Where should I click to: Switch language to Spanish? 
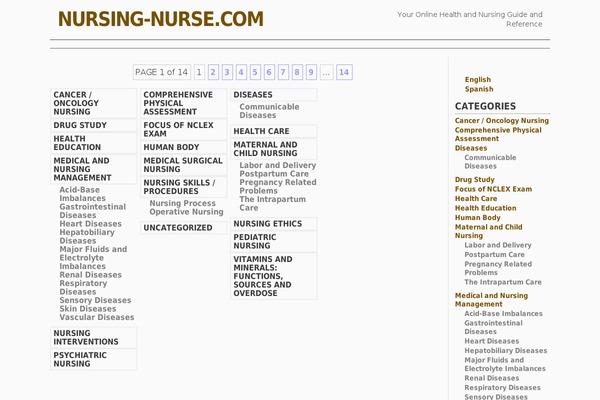pos(479,89)
